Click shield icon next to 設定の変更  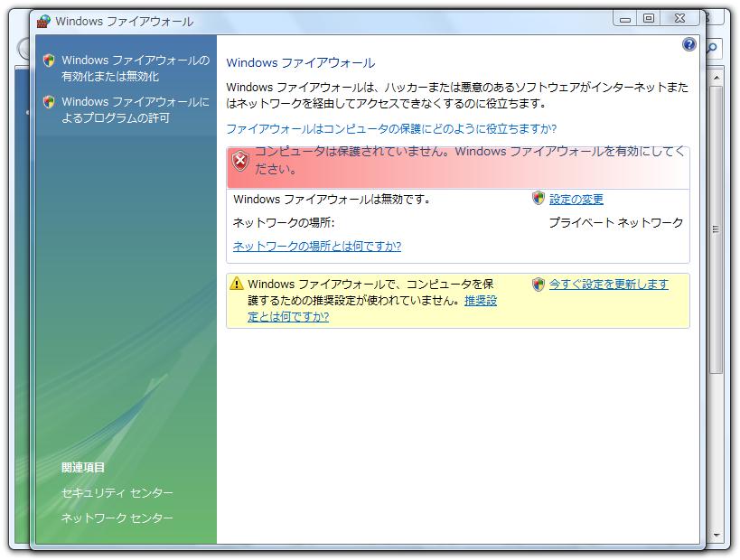538,199
